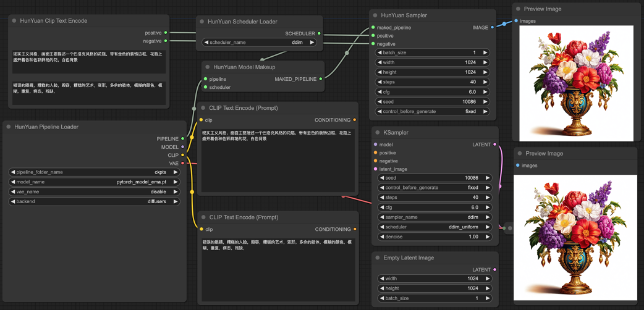Open the vae_name dropdown set to disable
The image size is (644, 310).
coord(94,191)
